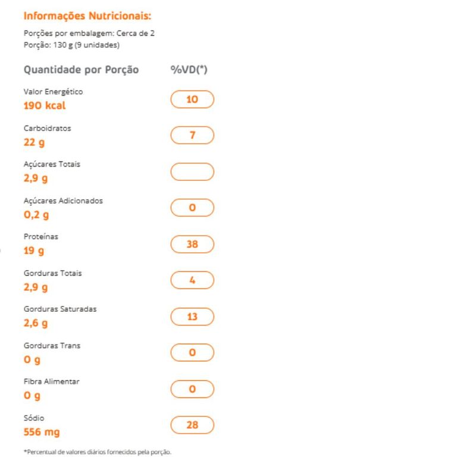Click the "*Percentual de valores diários" footnote
The image size is (476, 476).
98,452
